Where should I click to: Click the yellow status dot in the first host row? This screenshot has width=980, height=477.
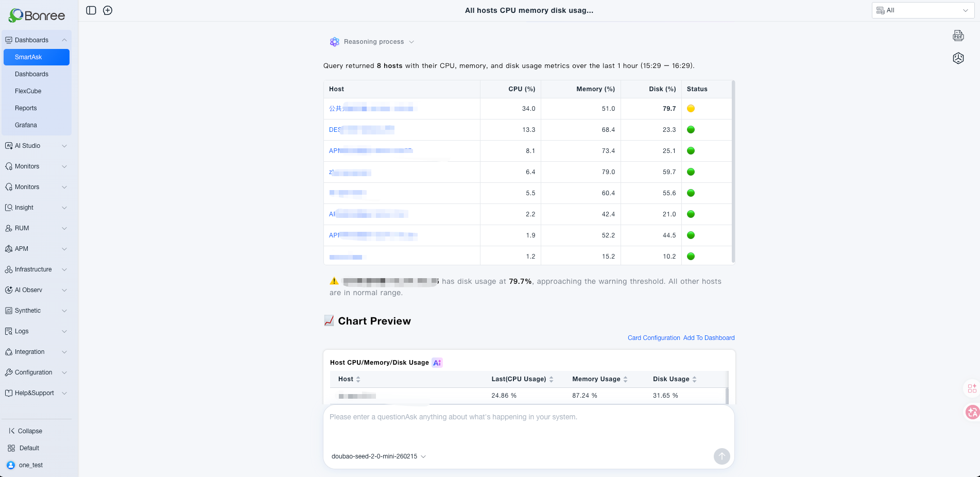point(691,109)
